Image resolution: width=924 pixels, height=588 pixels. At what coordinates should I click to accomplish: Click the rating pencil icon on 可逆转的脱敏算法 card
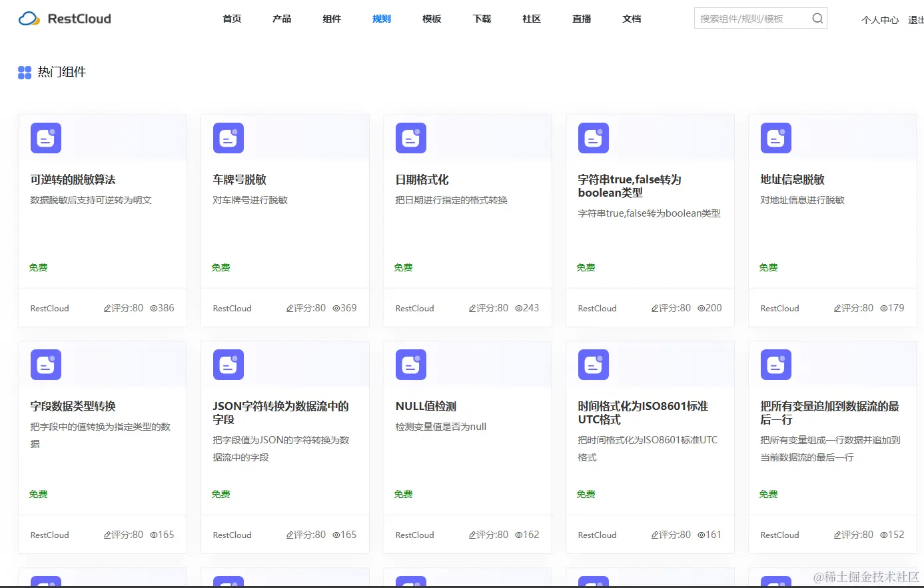click(107, 308)
